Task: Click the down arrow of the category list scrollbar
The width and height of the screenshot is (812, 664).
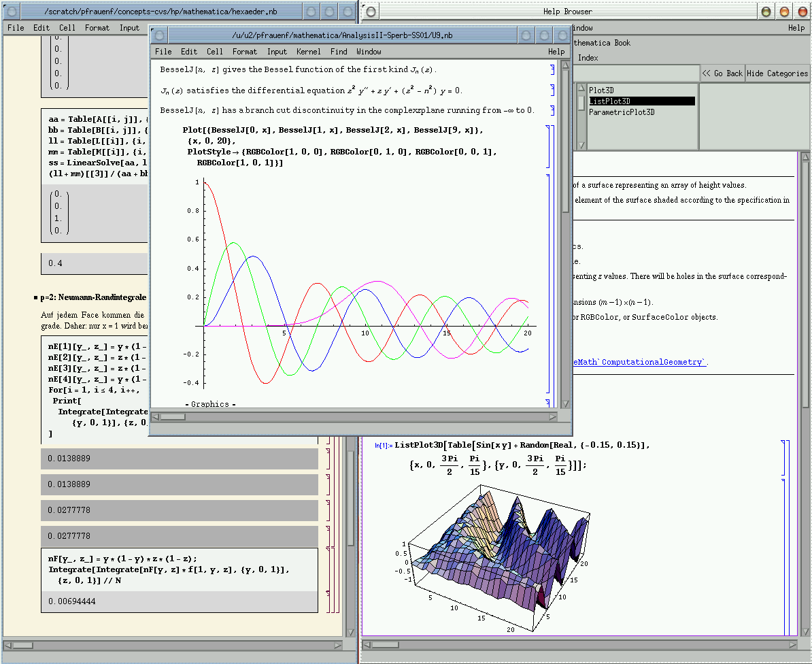Action: [581, 145]
